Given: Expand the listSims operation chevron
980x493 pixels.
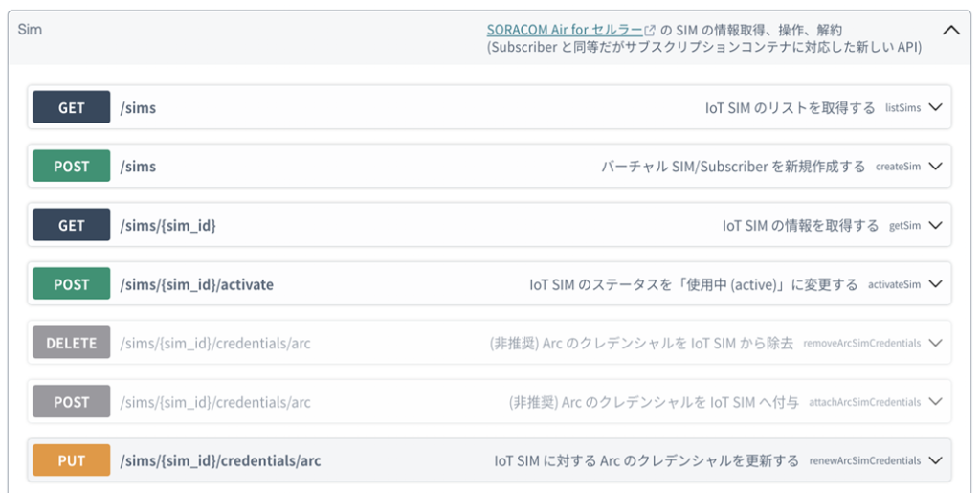Looking at the screenshot, I should coord(935,107).
